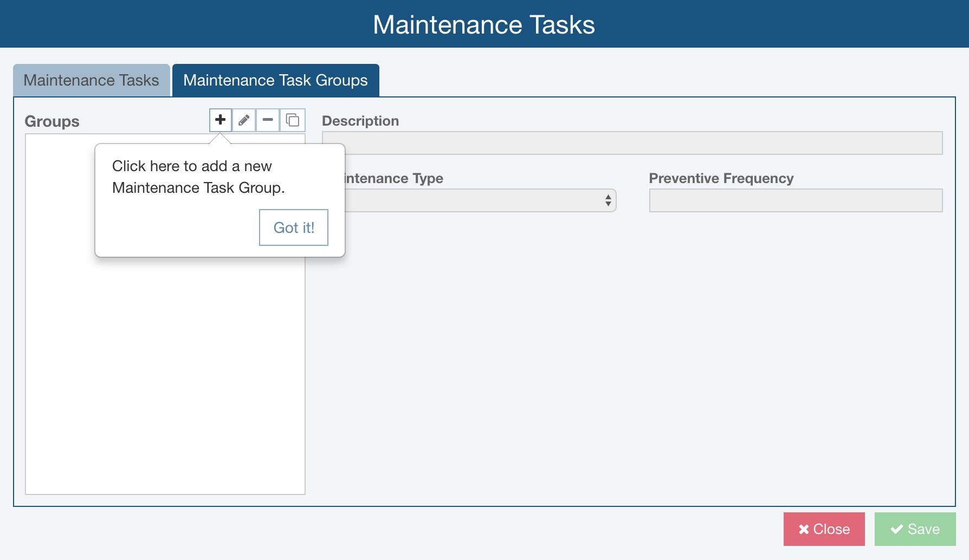Click the up-down arrows on Maintenance Type selector
Screen dimensions: 969x560
(x=608, y=199)
